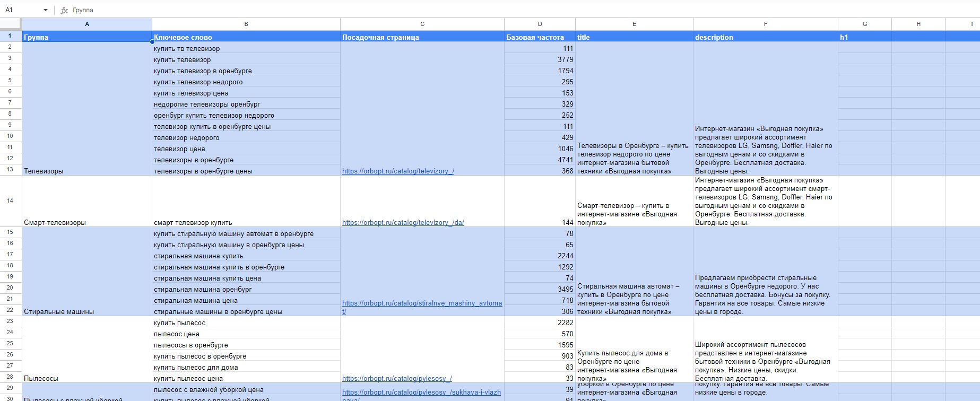
Task: Select cell купить тв телевизор
Action: click(246, 48)
